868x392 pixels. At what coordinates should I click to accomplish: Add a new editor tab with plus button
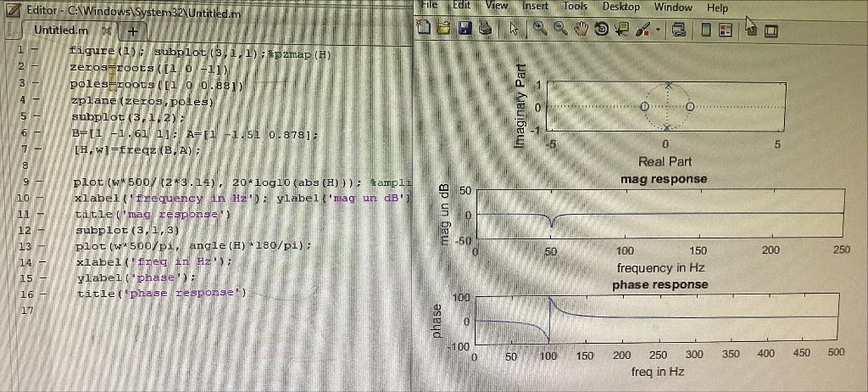(132, 31)
